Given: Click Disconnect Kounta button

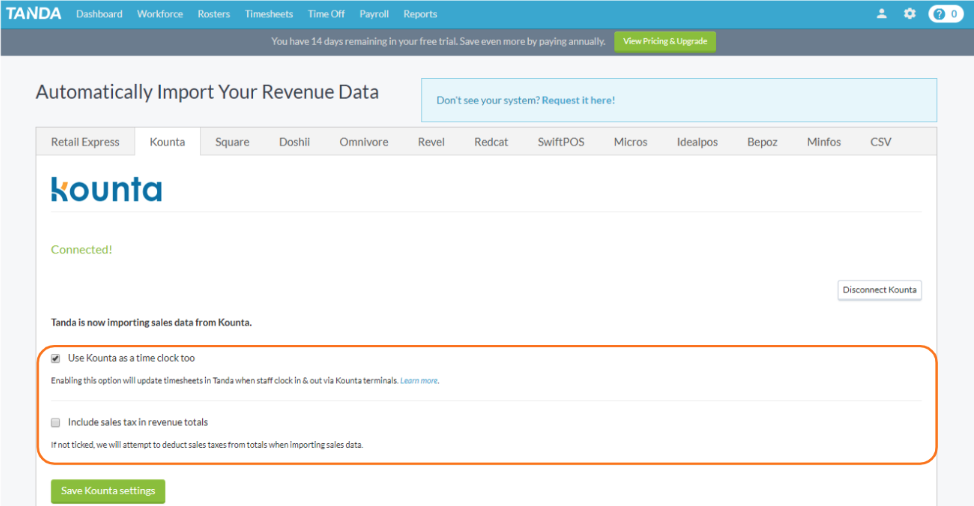Looking at the screenshot, I should (x=880, y=290).
